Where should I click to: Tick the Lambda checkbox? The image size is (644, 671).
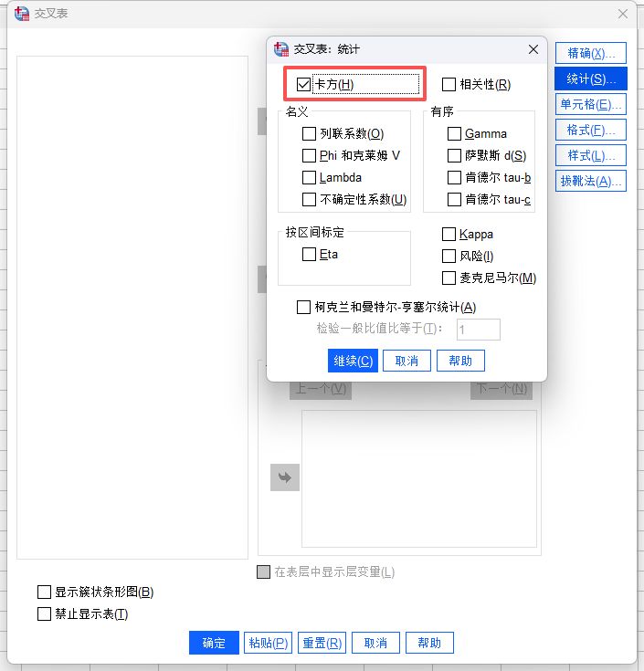(x=309, y=178)
